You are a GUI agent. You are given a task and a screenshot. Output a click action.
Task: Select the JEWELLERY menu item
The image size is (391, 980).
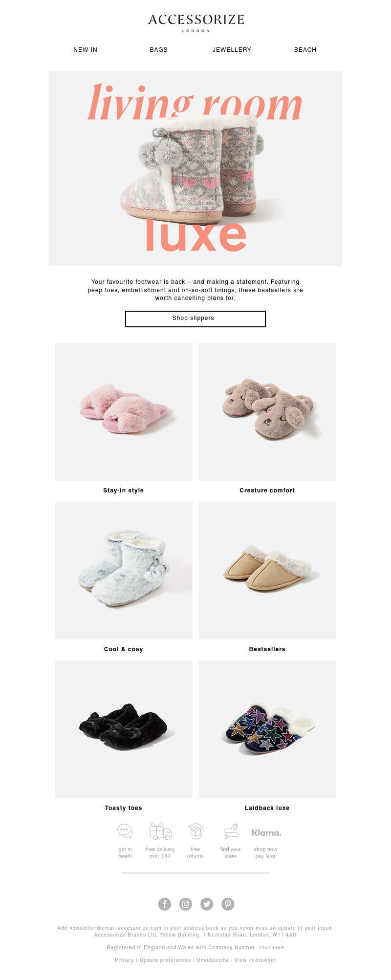tap(232, 50)
